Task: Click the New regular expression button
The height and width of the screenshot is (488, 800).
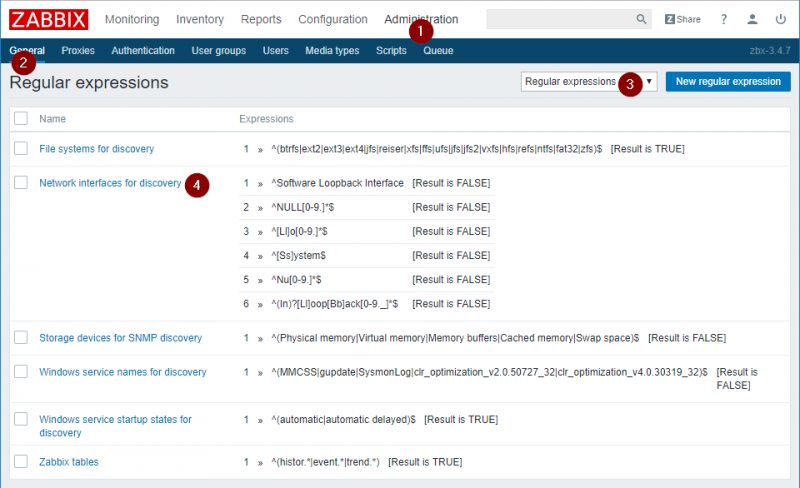Action: click(x=728, y=82)
